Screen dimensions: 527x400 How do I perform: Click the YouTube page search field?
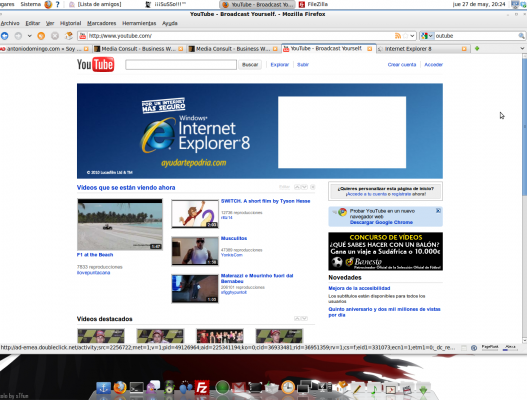pos(181,65)
